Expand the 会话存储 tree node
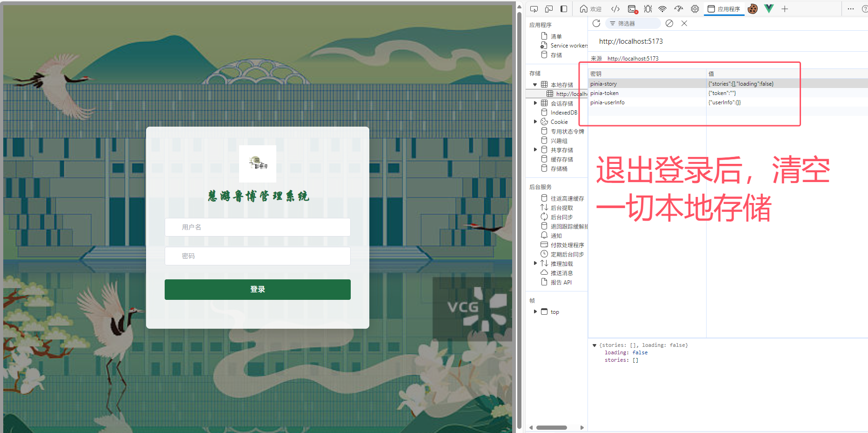 [535, 103]
